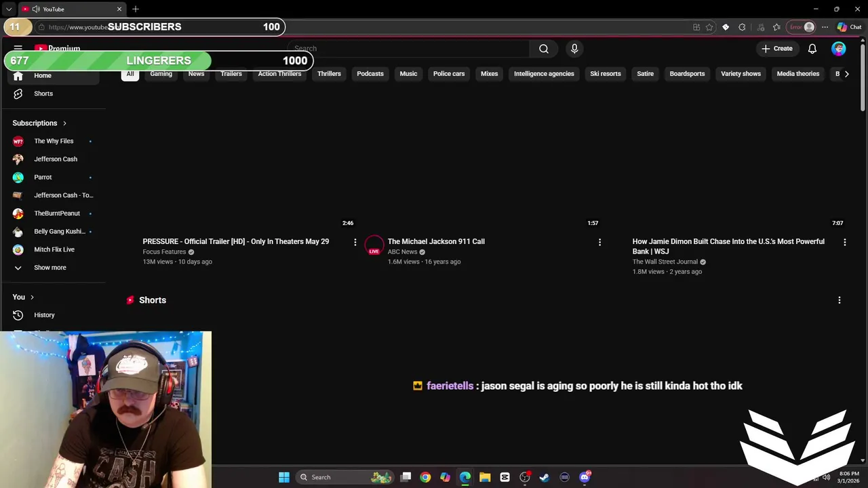Viewport: 868px width, 488px height.
Task: Select the Mixes filter chip
Action: pos(490,74)
